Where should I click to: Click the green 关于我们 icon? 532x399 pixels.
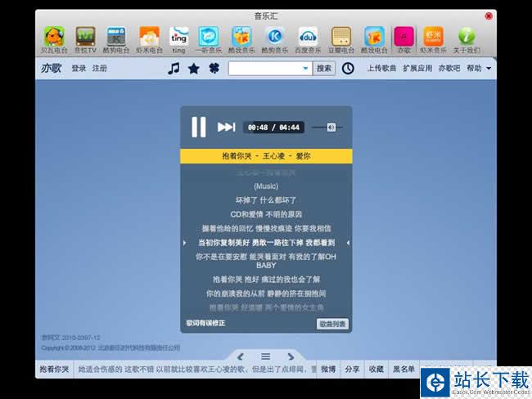[x=467, y=37]
